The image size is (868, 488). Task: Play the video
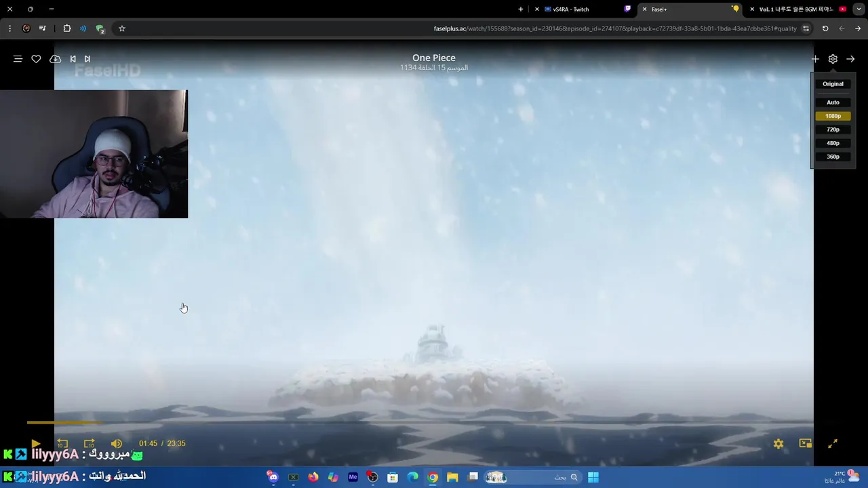(35, 443)
